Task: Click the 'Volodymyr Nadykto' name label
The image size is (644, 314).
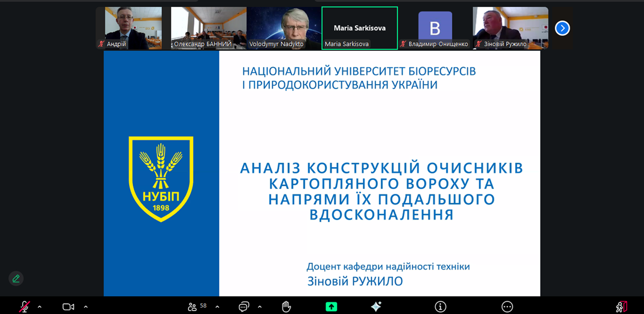Action: click(x=276, y=44)
